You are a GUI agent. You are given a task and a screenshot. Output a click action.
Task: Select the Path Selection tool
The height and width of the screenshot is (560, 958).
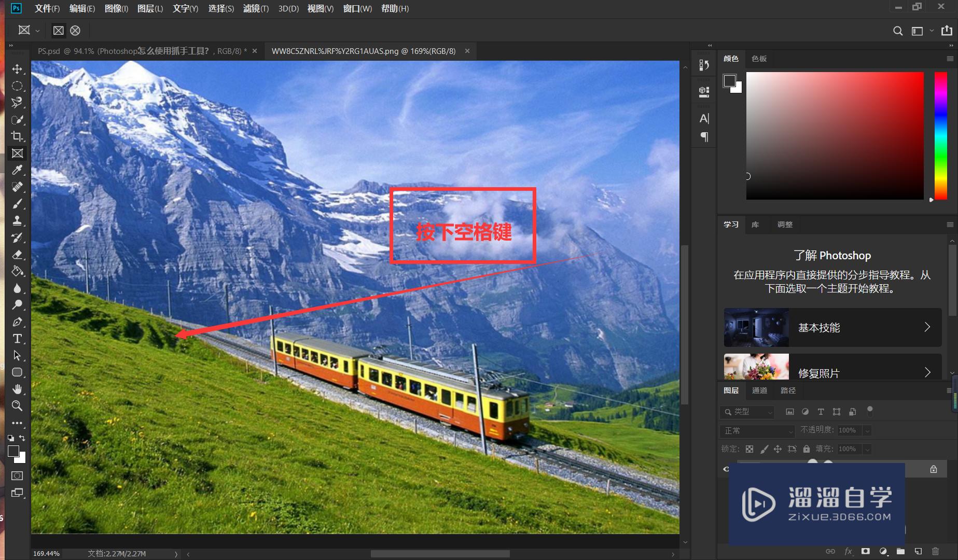17,356
